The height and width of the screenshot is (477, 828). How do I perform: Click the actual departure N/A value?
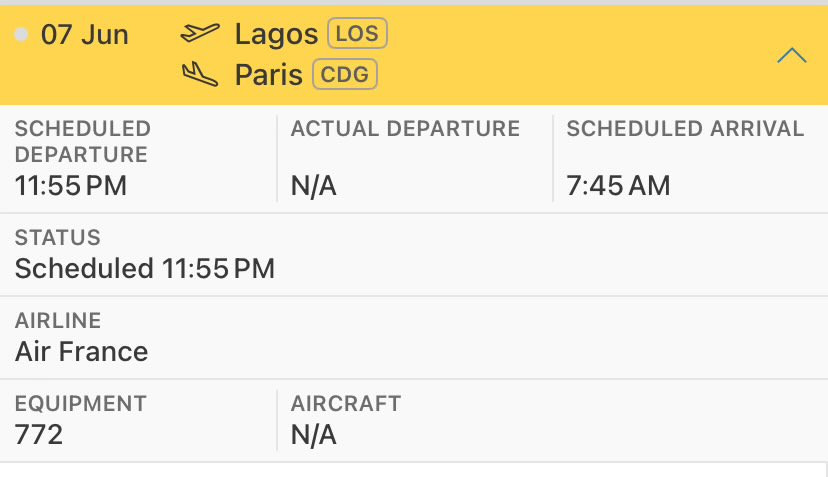313,186
